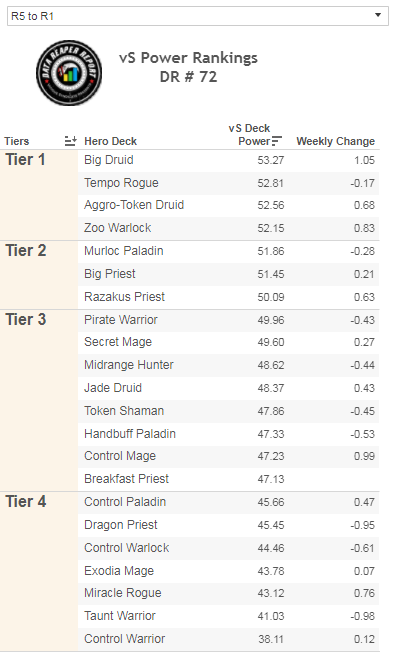Click the Data Reaper Report logo
Screen dimensions: 397x654
pyautogui.click(x=69, y=73)
